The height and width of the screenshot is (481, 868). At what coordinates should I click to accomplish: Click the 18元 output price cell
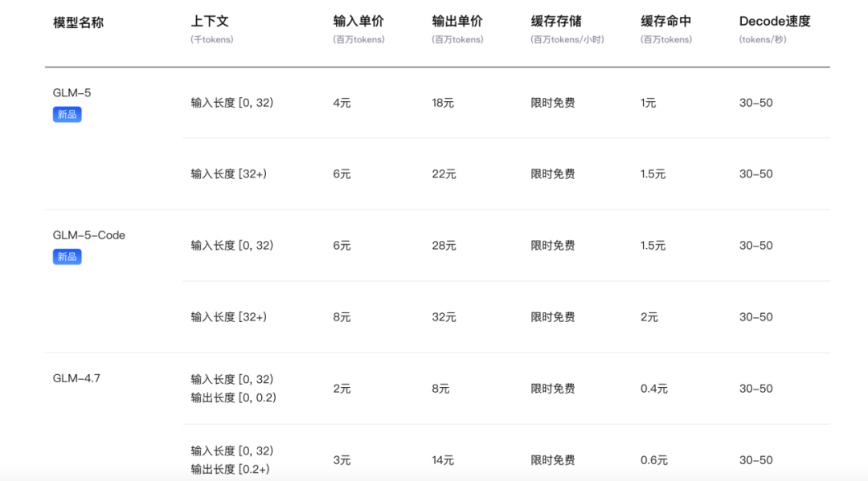[x=443, y=103]
